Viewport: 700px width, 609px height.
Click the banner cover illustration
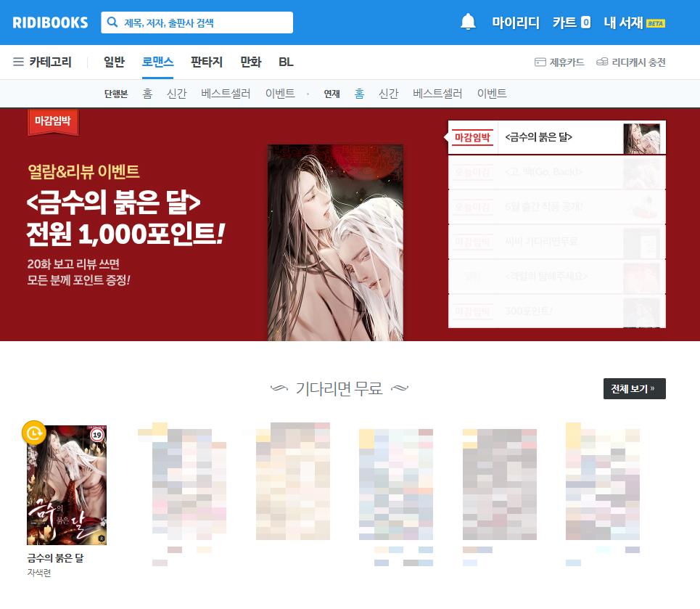point(335,242)
